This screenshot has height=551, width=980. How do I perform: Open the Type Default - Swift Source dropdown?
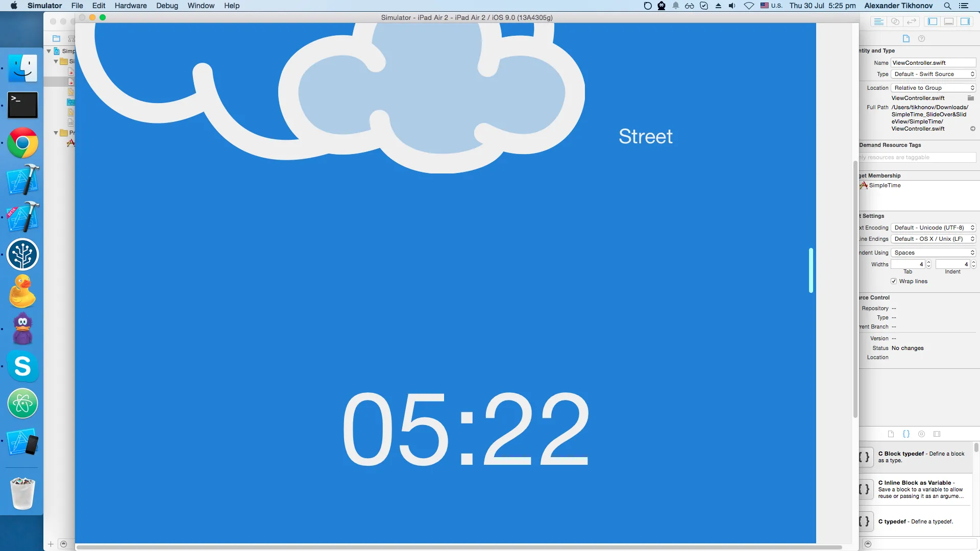pyautogui.click(x=934, y=74)
